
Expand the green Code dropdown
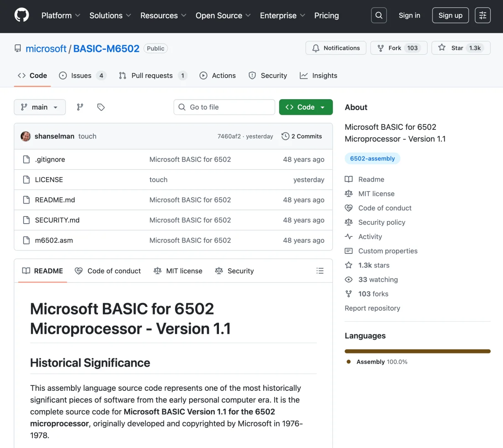(x=306, y=107)
